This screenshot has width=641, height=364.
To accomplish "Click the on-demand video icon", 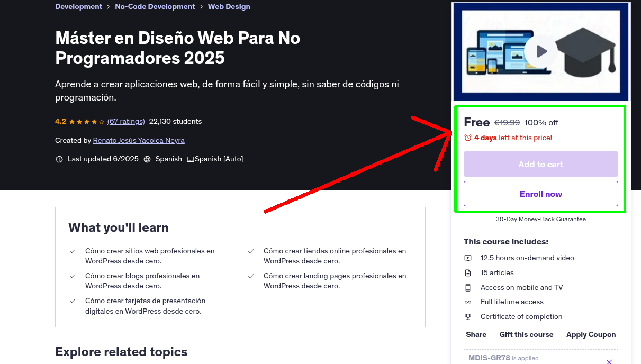I will 468,258.
